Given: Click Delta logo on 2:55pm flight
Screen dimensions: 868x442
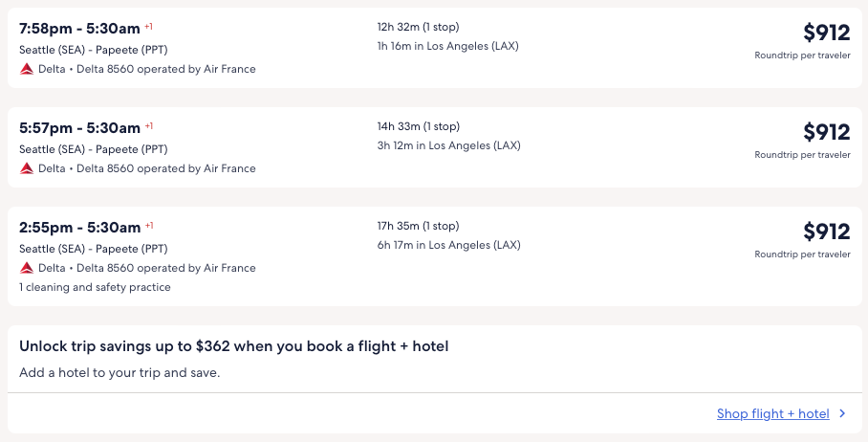Looking at the screenshot, I should 27,268.
